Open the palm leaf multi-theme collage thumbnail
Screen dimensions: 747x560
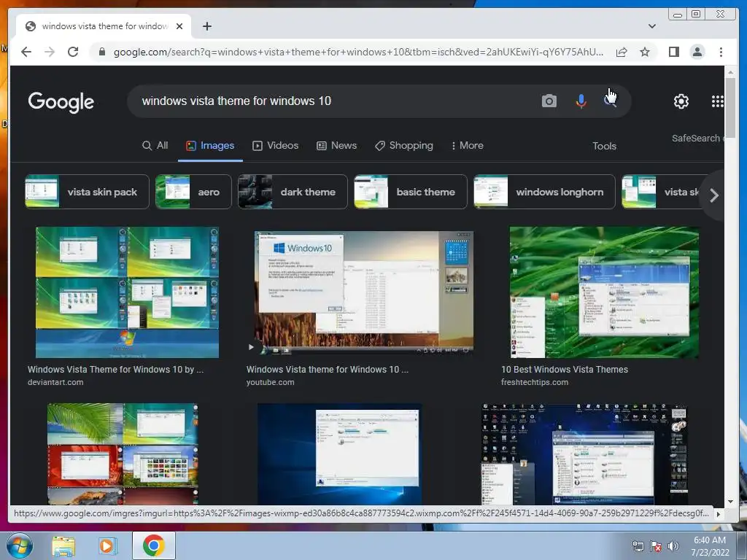click(x=123, y=454)
